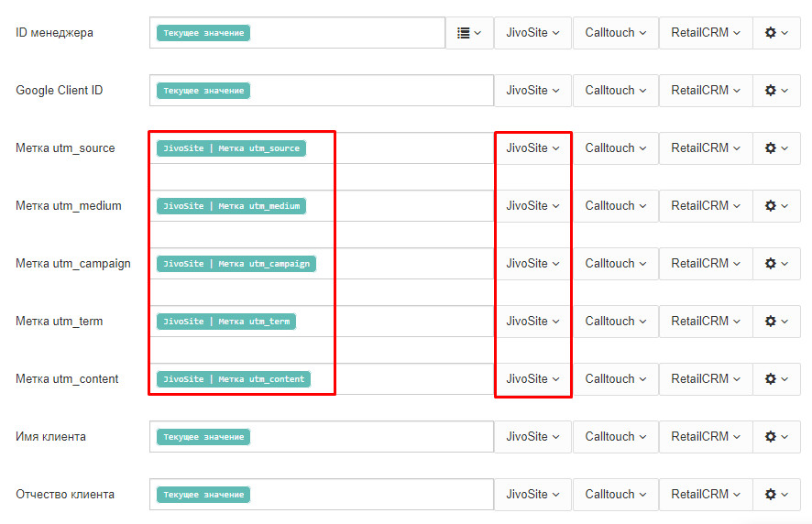
Task: Expand RetailCRM dropdown for Метка utm_campaign
Action: (x=705, y=264)
